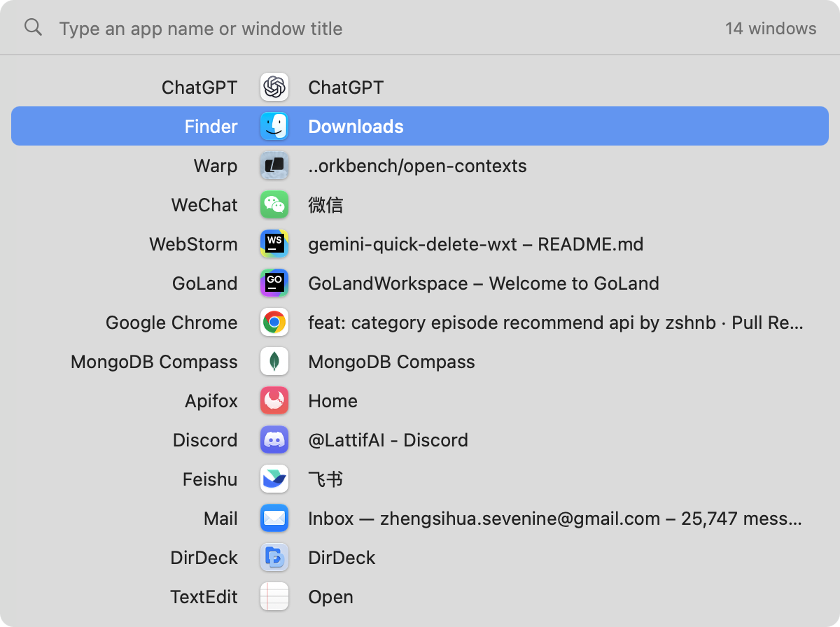Open "gemini-quick-delete-wxt – README.md" window title
The width and height of the screenshot is (840, 627).
pyautogui.click(x=476, y=244)
